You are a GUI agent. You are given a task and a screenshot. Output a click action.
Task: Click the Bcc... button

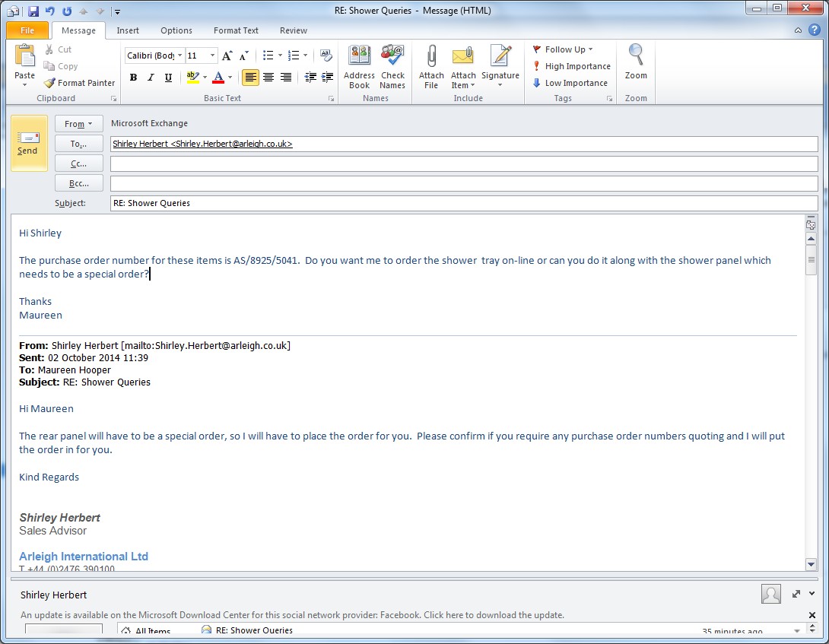tap(79, 183)
